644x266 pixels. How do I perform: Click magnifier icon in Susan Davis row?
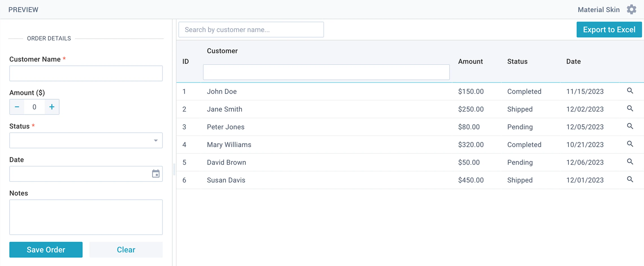[630, 179]
